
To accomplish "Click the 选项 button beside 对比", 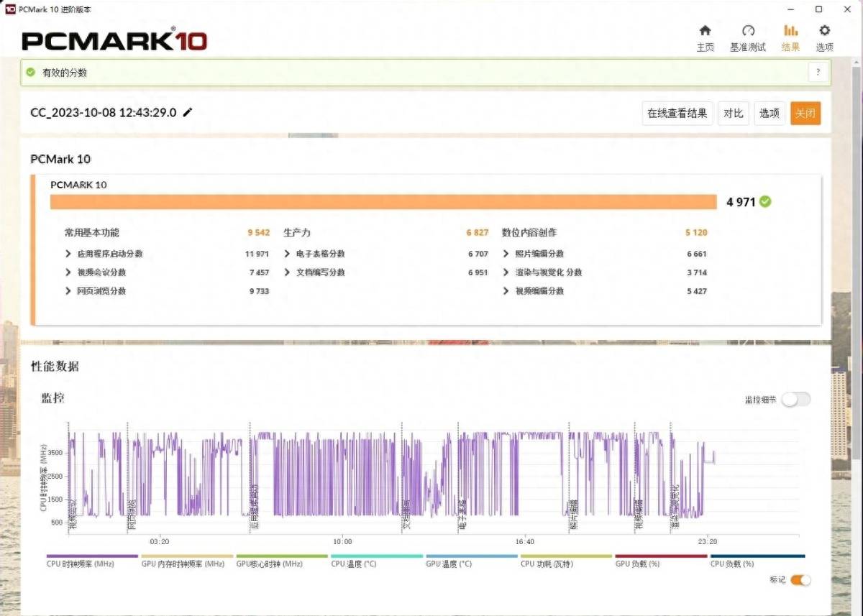I will [x=770, y=113].
